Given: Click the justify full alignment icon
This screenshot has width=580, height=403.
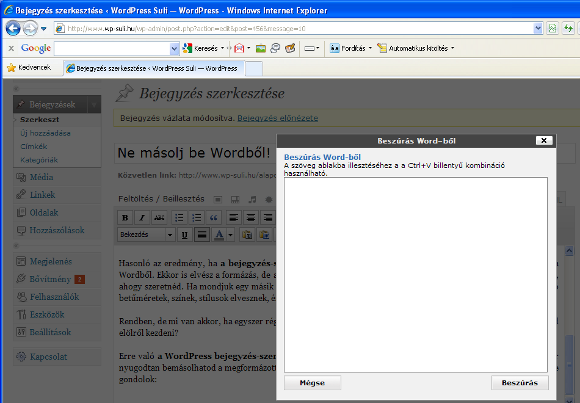Looking at the screenshot, I should [x=202, y=235].
